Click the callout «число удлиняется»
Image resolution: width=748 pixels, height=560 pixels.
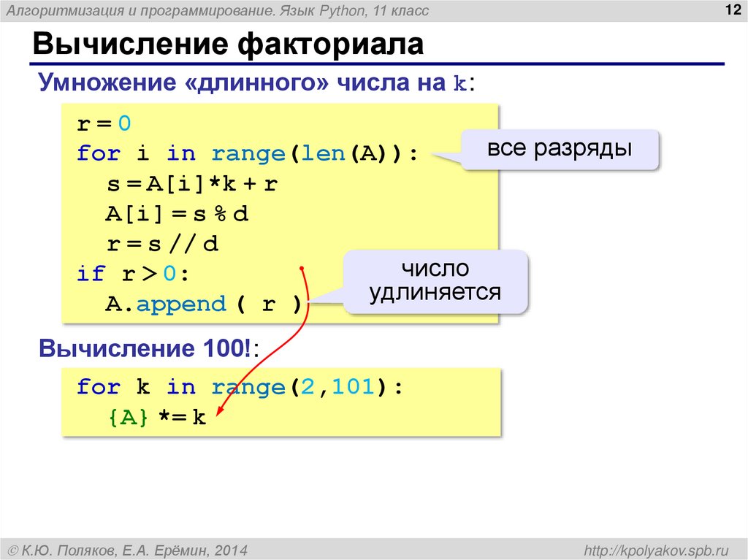coord(437,282)
